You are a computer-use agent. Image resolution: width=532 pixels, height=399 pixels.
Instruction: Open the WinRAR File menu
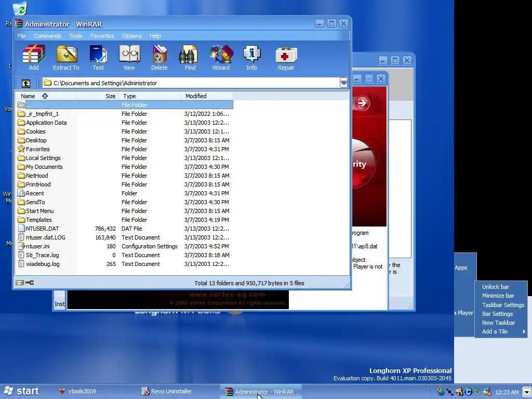click(21, 36)
